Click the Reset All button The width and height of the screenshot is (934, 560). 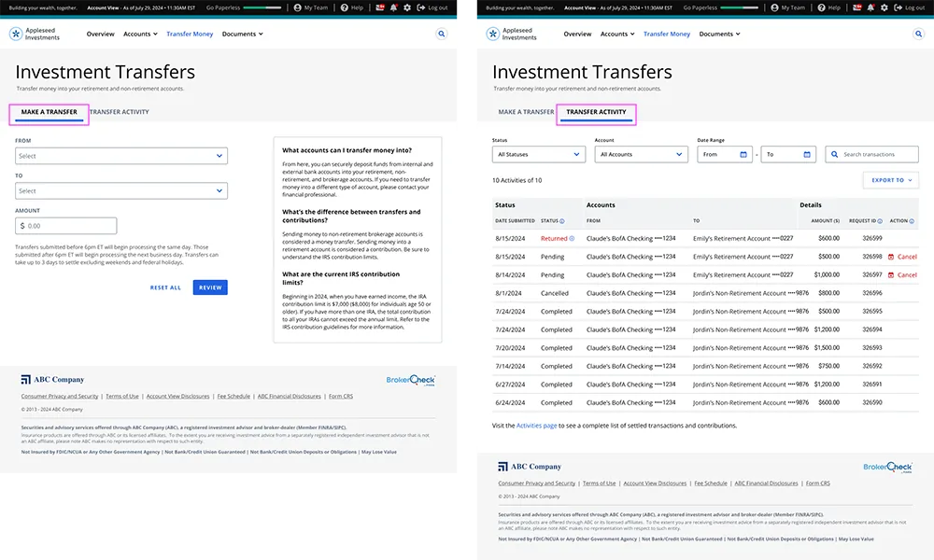(x=165, y=288)
